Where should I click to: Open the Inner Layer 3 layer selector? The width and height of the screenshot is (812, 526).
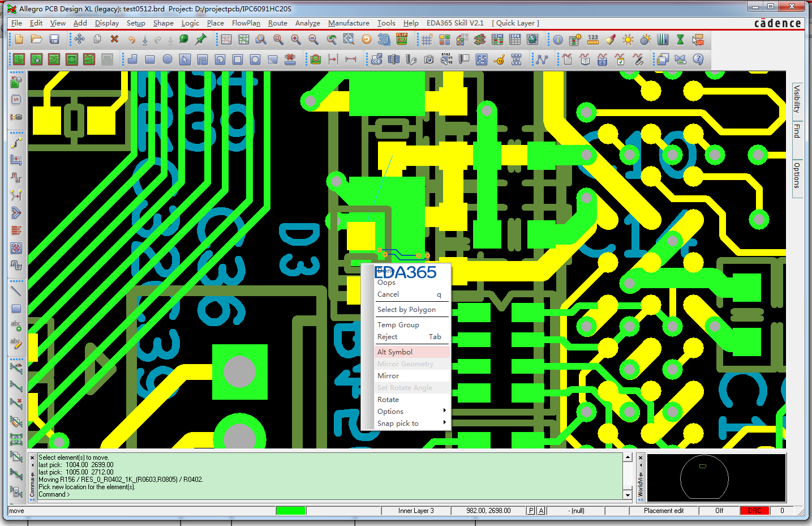click(x=416, y=511)
